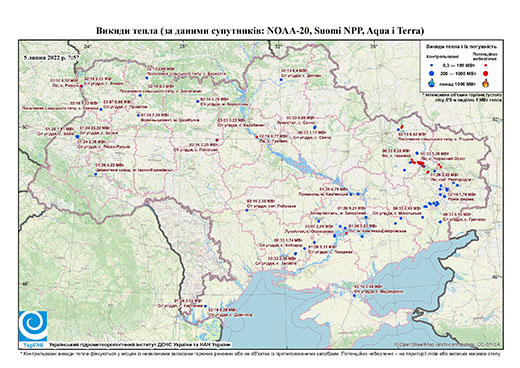Click the 'Запоріжсталь, м. Запоріжжя' label
Viewport: 520px width, 368px height.
click(338, 213)
